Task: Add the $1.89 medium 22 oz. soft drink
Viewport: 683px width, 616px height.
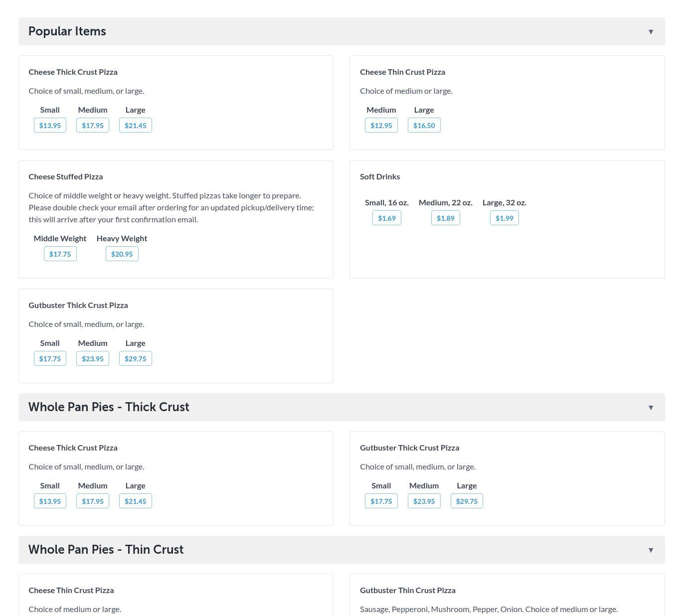Action: (446, 218)
